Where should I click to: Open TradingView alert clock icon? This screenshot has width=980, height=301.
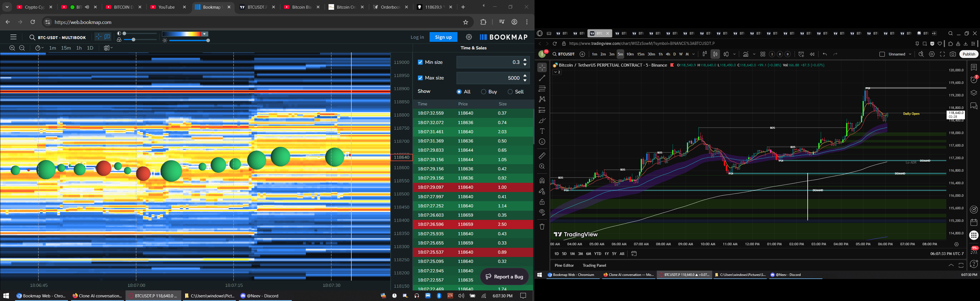(x=801, y=54)
